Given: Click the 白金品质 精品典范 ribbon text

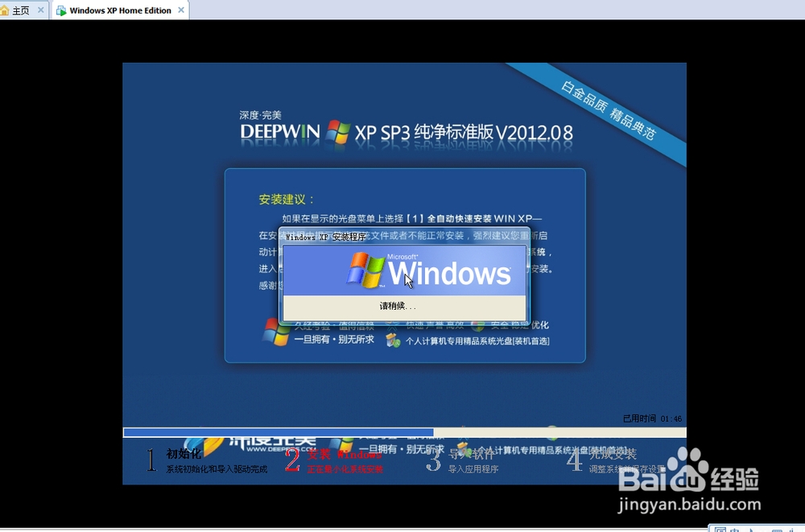Looking at the screenshot, I should (608, 110).
